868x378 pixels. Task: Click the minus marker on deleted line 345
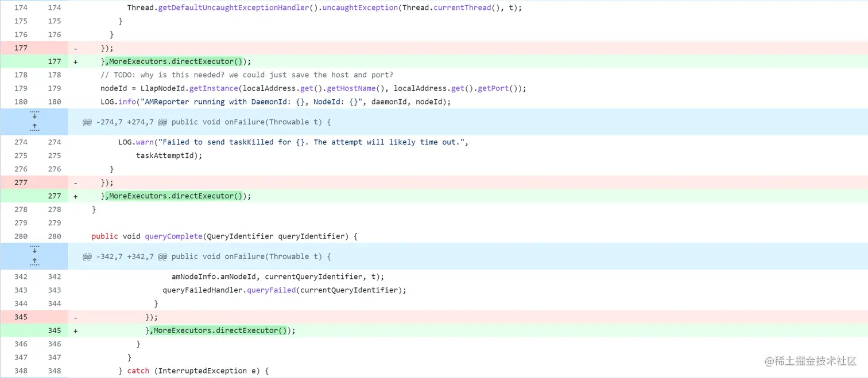[x=76, y=317]
